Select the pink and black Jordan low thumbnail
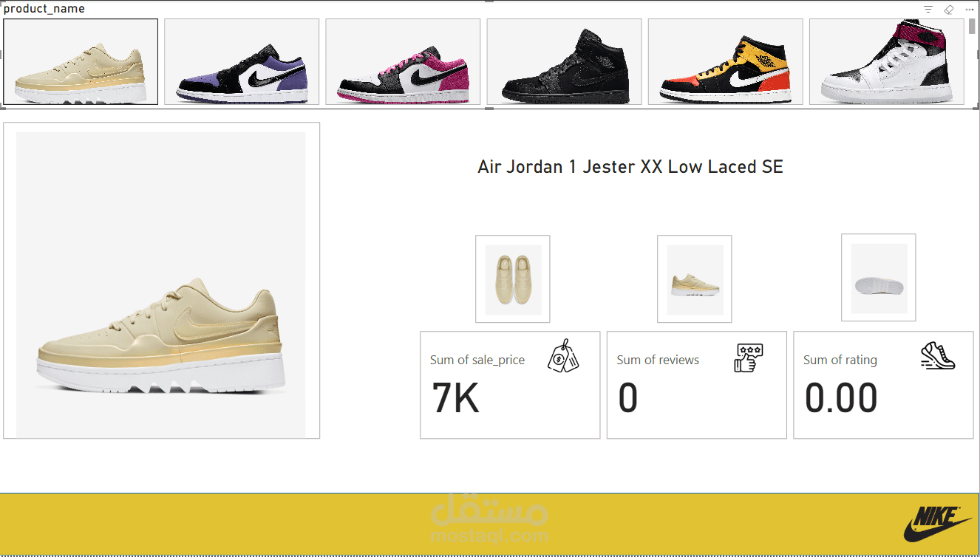The width and height of the screenshot is (980, 557). pos(403,62)
